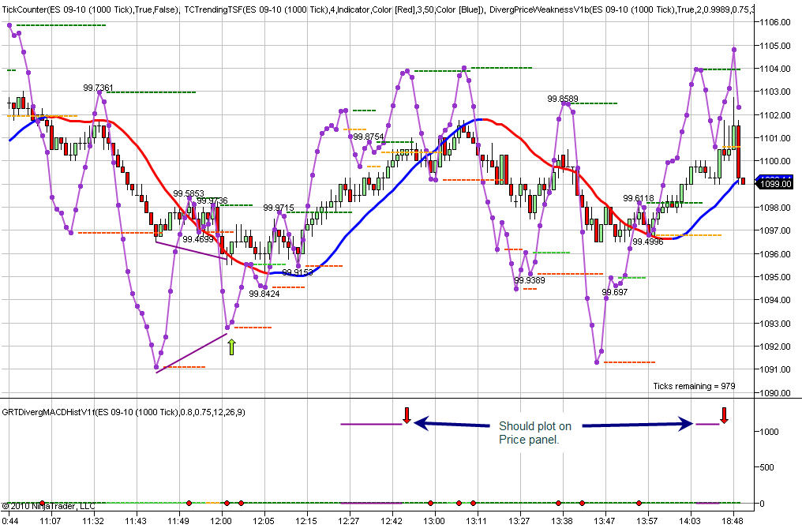This screenshot has width=802, height=532.
Task: Click the 99.5853 value label
Action: click(x=188, y=194)
